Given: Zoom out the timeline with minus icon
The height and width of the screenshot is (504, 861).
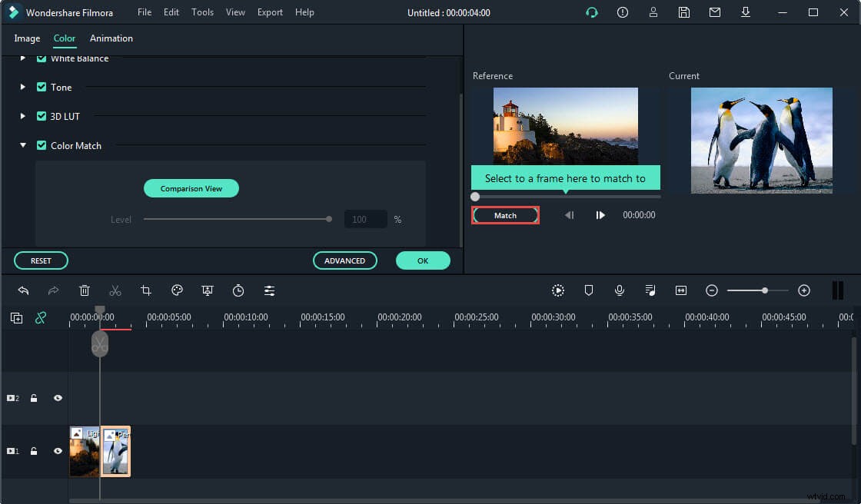Looking at the screenshot, I should click(711, 290).
